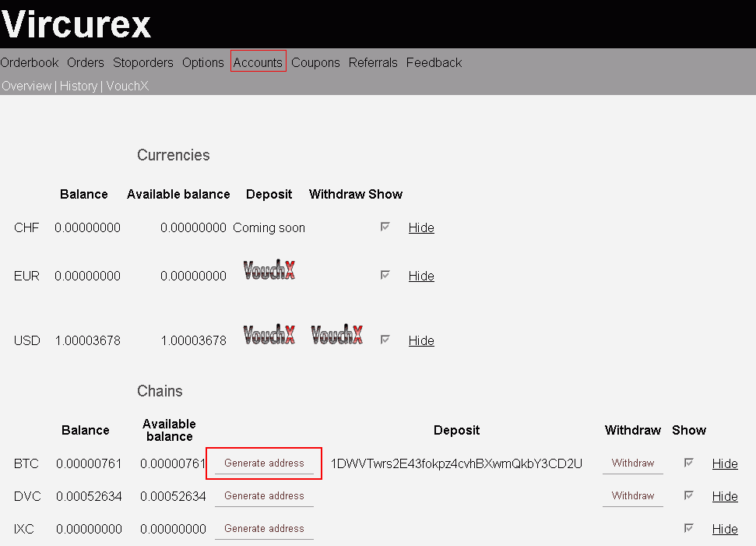This screenshot has height=546, width=756.
Task: Click the Chains section heading
Action: (x=160, y=391)
